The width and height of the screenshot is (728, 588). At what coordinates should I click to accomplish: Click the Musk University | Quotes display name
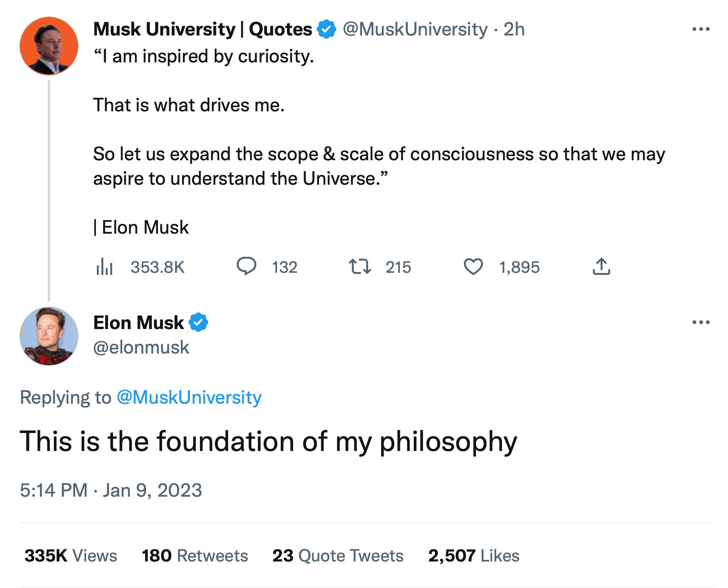[x=202, y=29]
